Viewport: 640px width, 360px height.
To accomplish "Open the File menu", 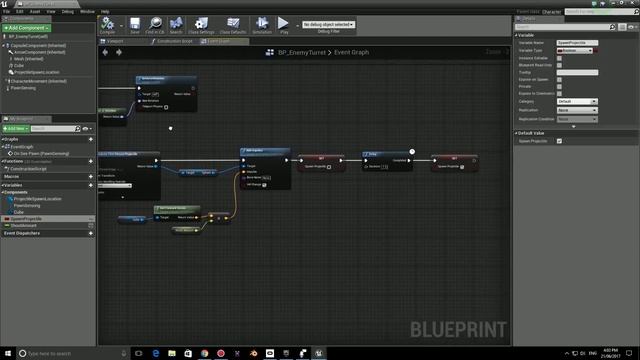I will (7, 11).
